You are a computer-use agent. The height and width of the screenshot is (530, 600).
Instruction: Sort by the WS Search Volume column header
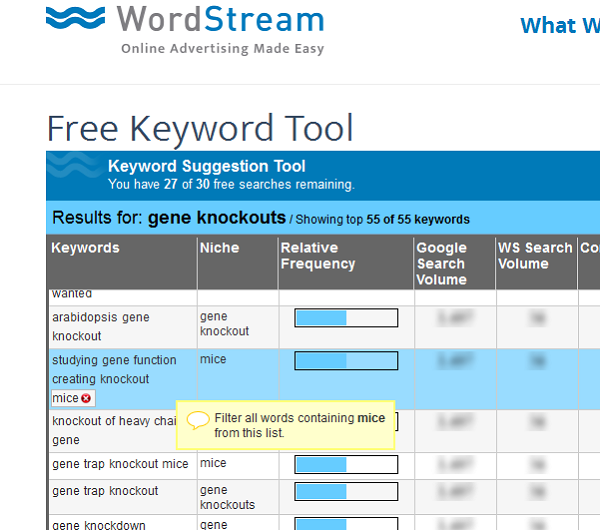tap(535, 256)
